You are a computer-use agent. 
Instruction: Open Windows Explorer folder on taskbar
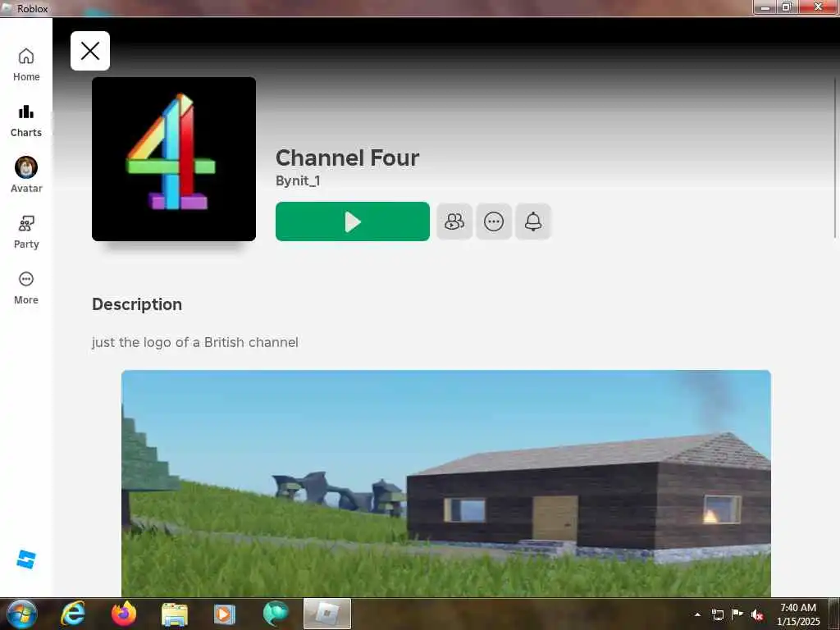point(175,614)
